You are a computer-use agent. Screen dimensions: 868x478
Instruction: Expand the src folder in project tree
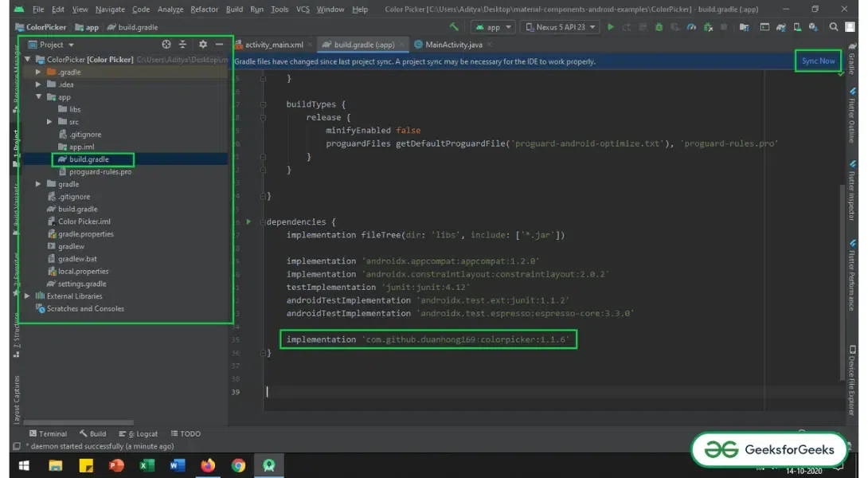tap(49, 122)
